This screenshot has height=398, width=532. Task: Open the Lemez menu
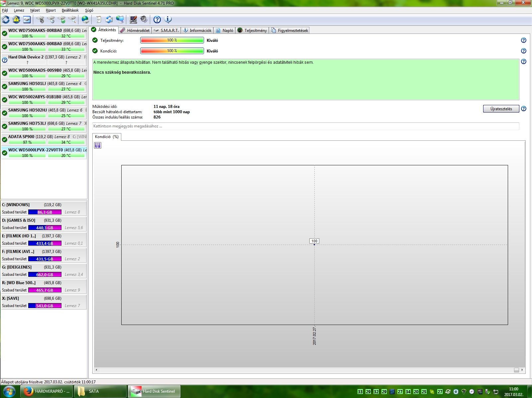[19, 10]
